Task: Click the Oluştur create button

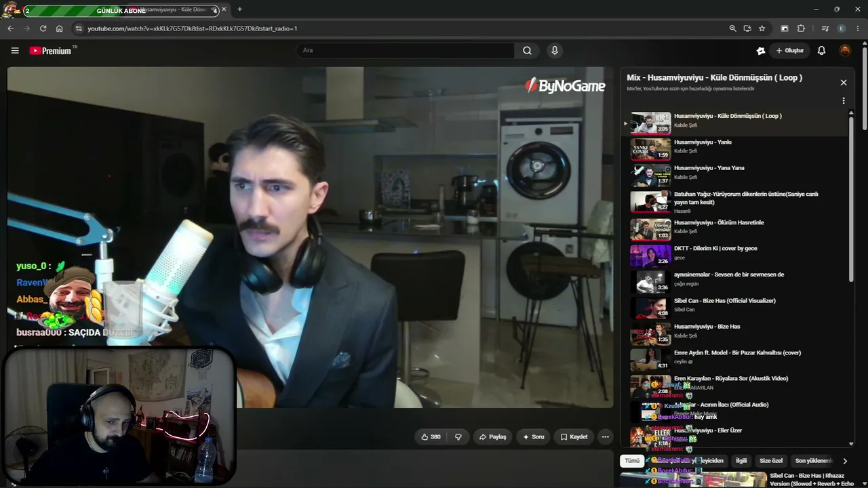Action: (x=789, y=50)
